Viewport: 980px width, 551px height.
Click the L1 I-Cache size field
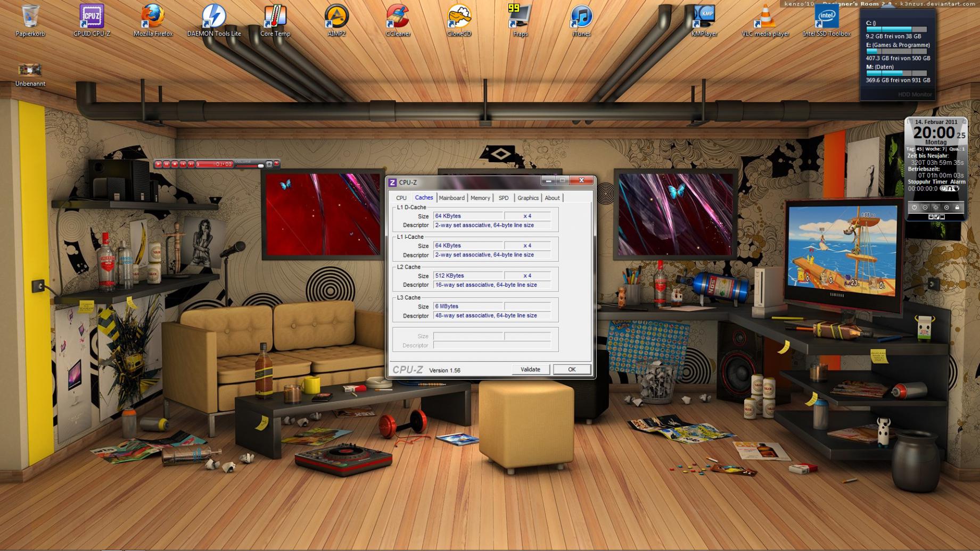468,246
